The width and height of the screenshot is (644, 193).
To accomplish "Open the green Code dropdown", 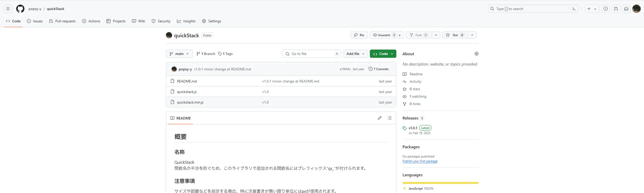I will [x=383, y=54].
